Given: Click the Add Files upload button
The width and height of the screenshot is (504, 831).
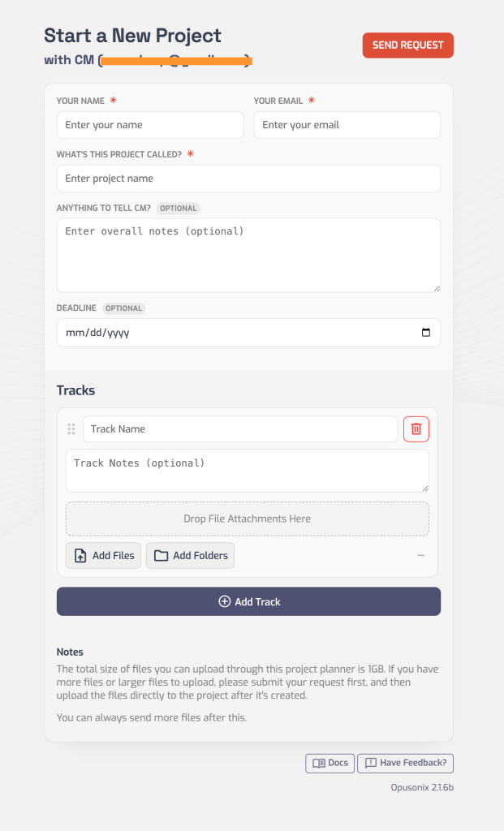Looking at the screenshot, I should click(x=103, y=556).
